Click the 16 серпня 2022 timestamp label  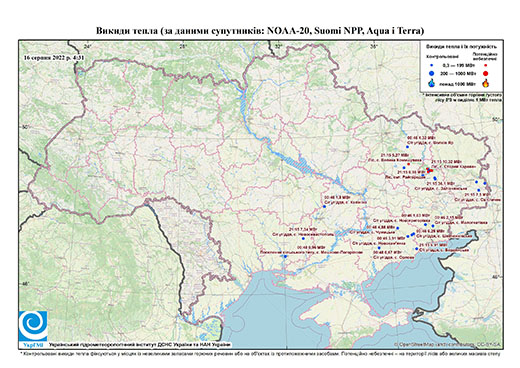click(x=54, y=57)
